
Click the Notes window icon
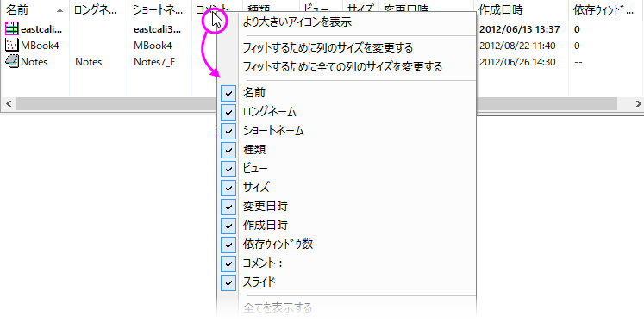pyautogui.click(x=12, y=61)
